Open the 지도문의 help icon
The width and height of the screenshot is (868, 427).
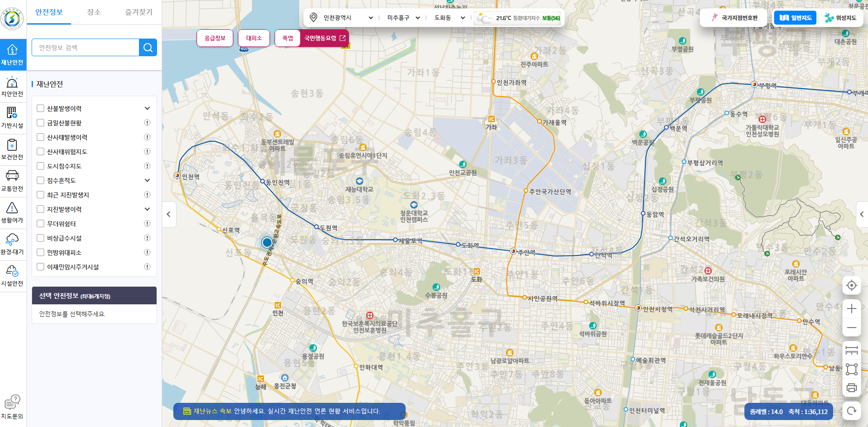coord(13,407)
